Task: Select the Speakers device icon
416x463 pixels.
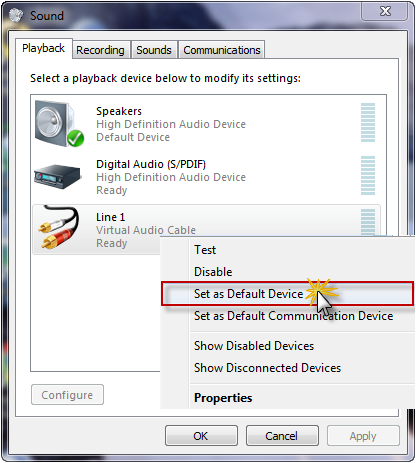Action: click(59, 124)
